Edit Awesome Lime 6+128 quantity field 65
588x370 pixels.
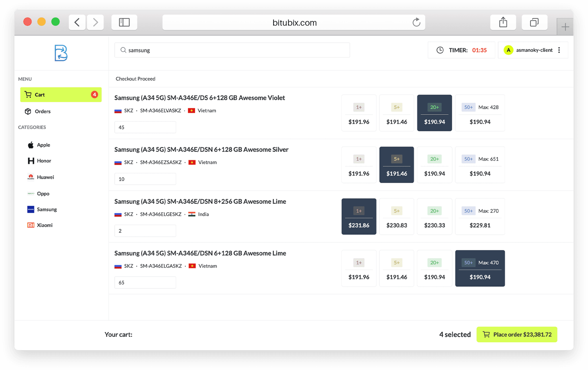145,282
